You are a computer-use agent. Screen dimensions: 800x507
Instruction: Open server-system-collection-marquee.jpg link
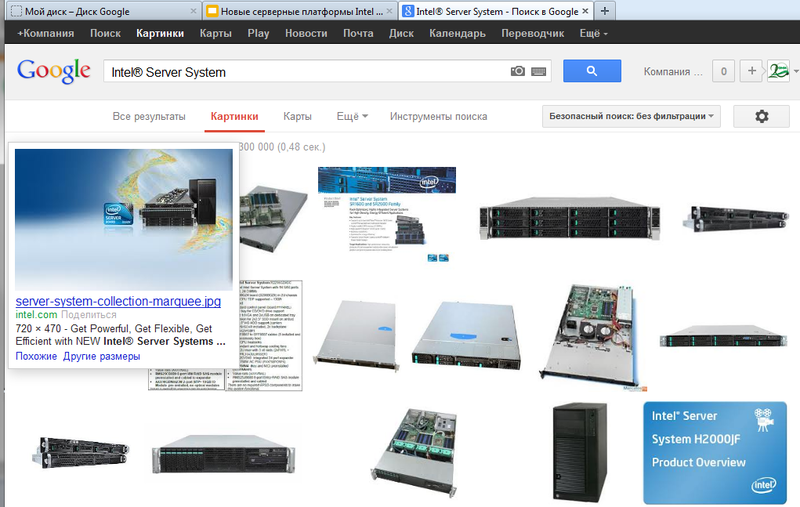pos(118,301)
